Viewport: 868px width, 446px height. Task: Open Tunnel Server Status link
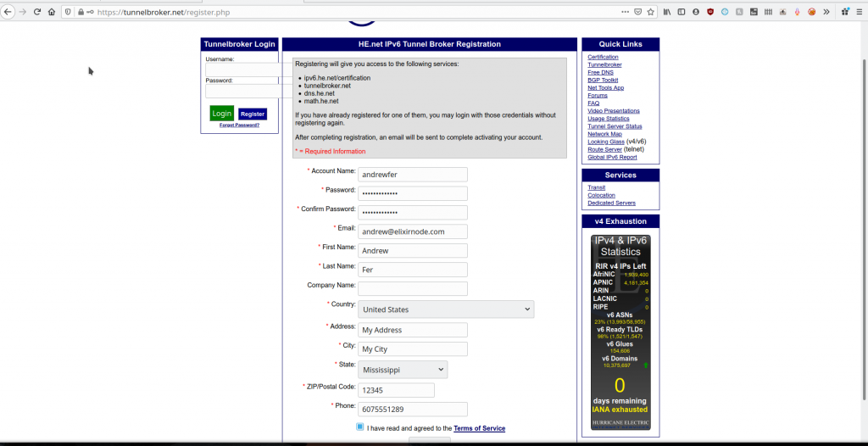click(x=615, y=126)
